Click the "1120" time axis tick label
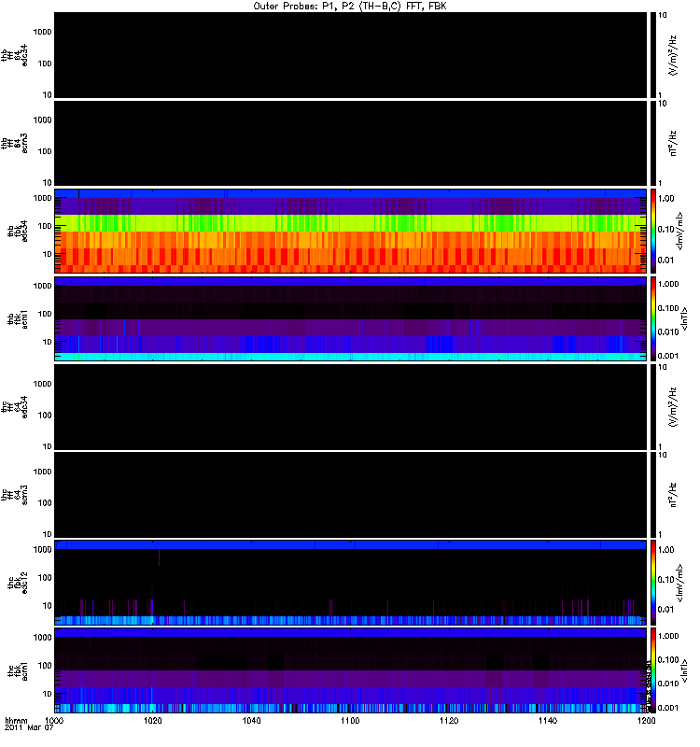700x747 pixels. tap(449, 721)
